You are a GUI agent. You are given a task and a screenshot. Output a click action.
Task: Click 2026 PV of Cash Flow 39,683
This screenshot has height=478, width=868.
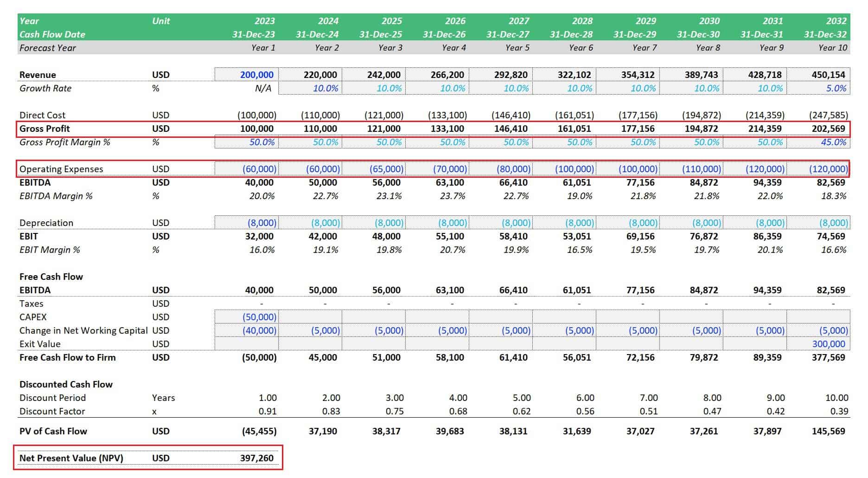(450, 431)
